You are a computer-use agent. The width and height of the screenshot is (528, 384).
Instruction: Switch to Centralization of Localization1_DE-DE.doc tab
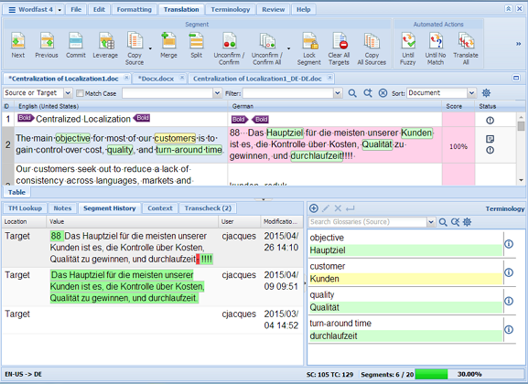coord(257,78)
